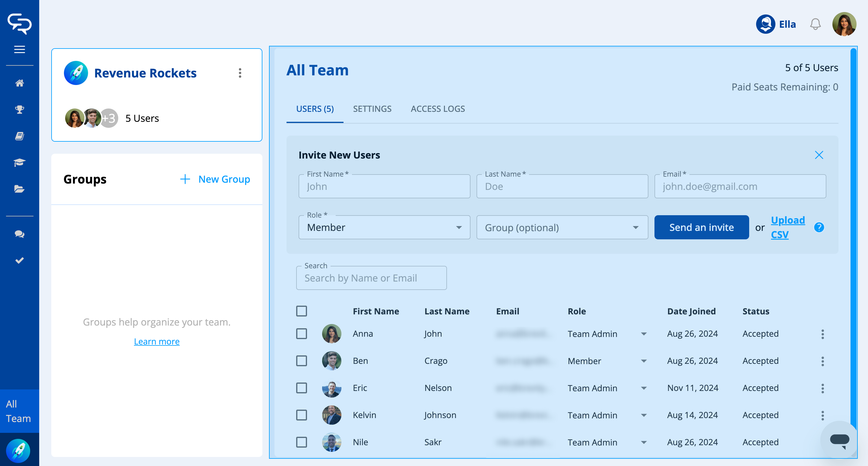The image size is (868, 466).
Task: Open the trophy leaderboard icon
Action: point(20,109)
